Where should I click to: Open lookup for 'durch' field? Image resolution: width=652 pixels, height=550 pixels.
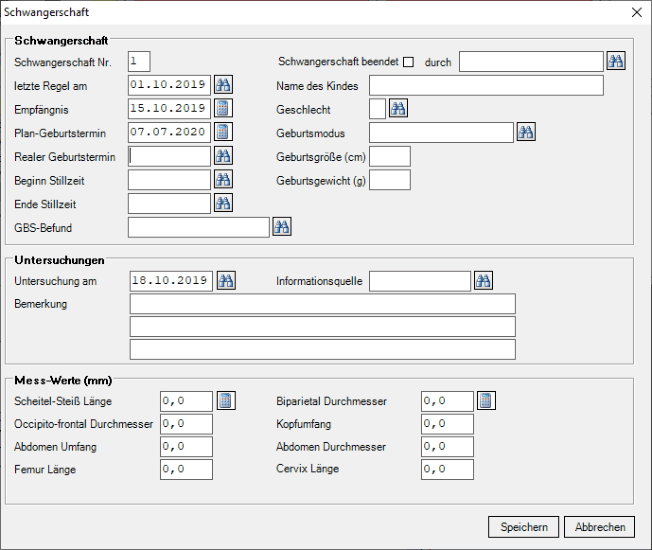click(616, 61)
